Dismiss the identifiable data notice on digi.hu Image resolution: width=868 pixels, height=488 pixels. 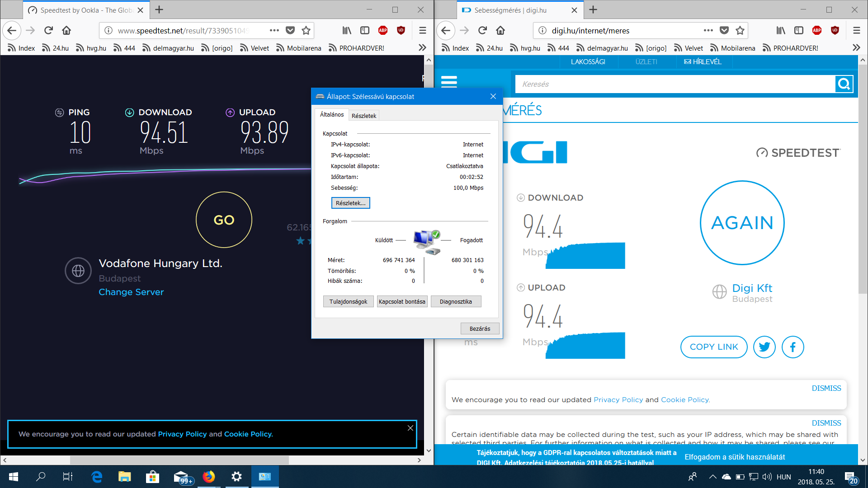[826, 423]
